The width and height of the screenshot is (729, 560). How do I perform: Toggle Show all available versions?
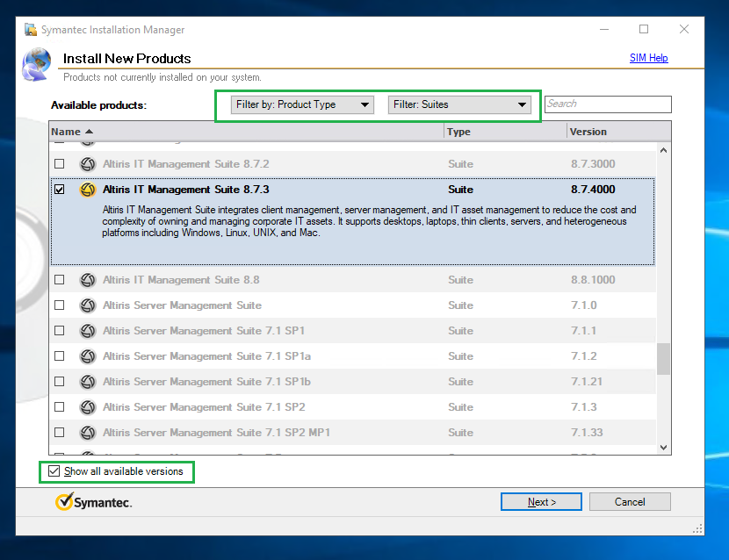[54, 471]
